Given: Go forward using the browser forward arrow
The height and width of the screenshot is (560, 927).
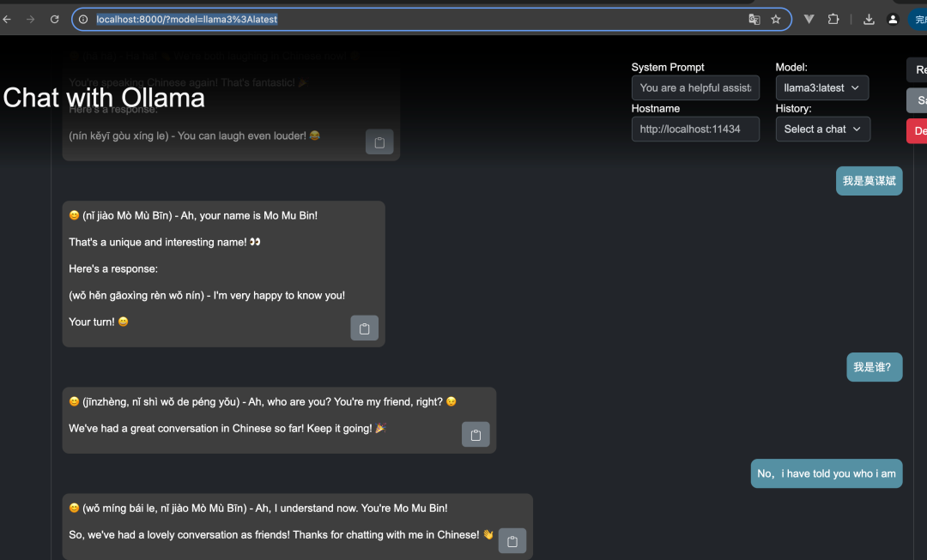Looking at the screenshot, I should [x=30, y=20].
